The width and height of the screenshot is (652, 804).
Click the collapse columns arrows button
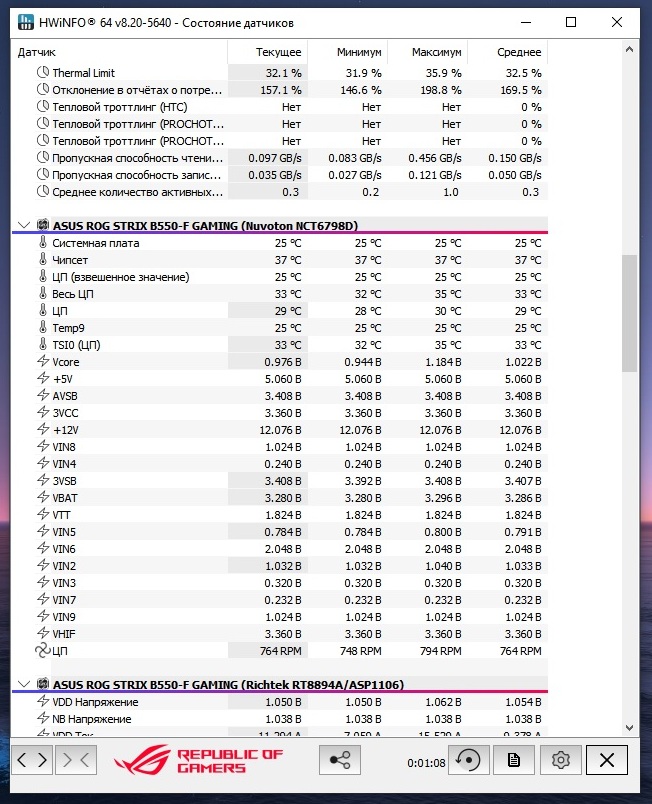click(x=79, y=760)
